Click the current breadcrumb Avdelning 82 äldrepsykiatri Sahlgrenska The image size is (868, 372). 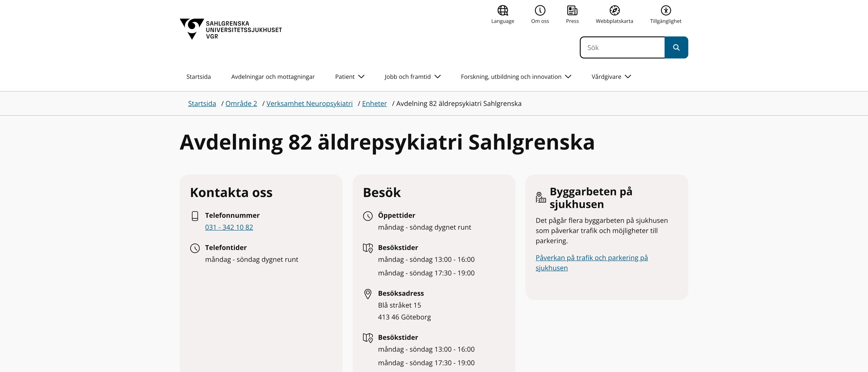pos(459,103)
